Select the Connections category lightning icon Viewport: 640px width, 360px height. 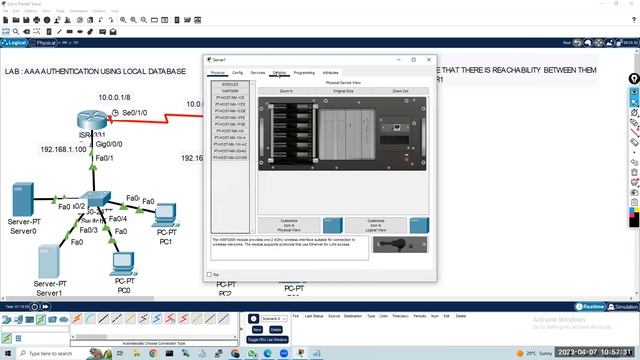tap(41, 319)
